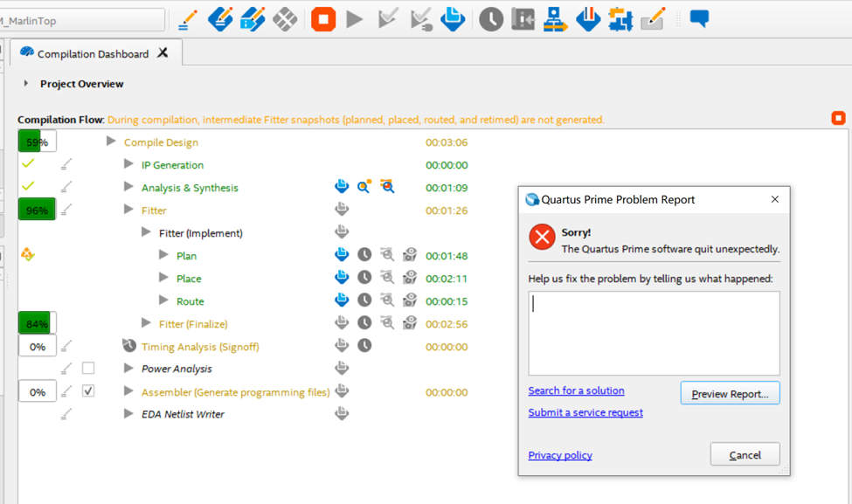Close the Quartus Prime Problem Report dialog
The width and height of the screenshot is (852, 504).
click(x=775, y=199)
